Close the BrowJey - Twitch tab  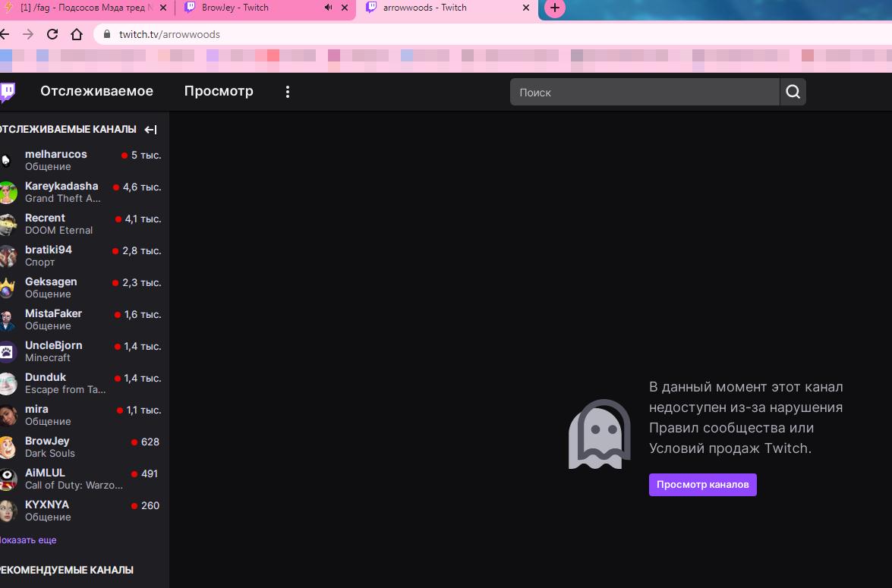[x=344, y=8]
